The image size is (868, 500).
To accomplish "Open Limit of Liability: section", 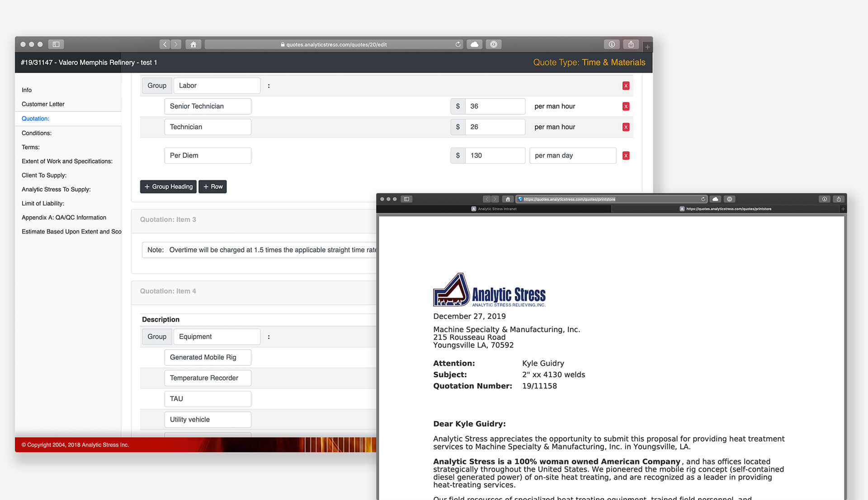I will pyautogui.click(x=43, y=204).
